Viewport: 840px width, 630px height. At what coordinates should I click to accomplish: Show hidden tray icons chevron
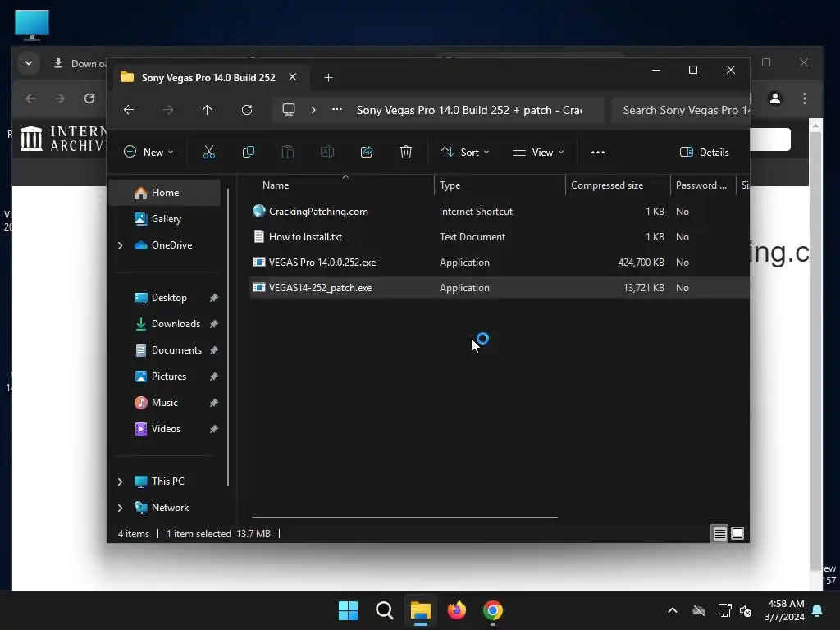[x=673, y=610]
